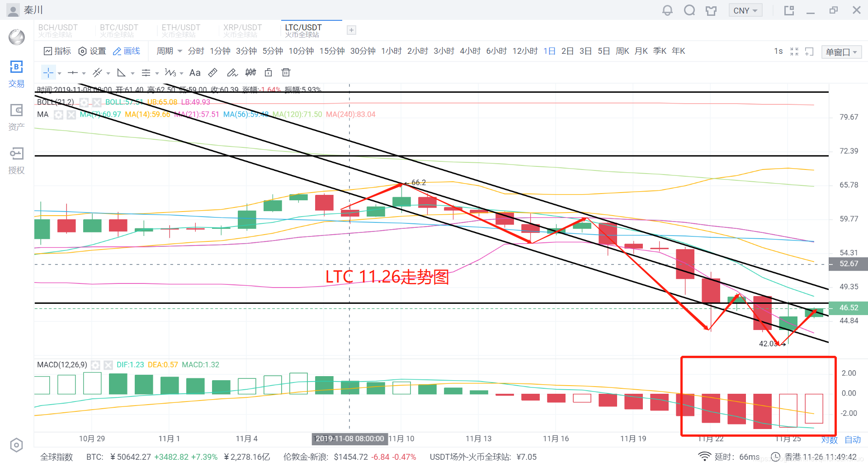Open MACD indicator settings gear
This screenshot has height=467, width=868.
[x=95, y=365]
